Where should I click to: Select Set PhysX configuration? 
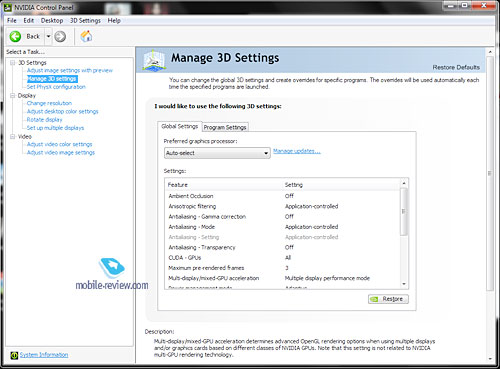click(56, 87)
